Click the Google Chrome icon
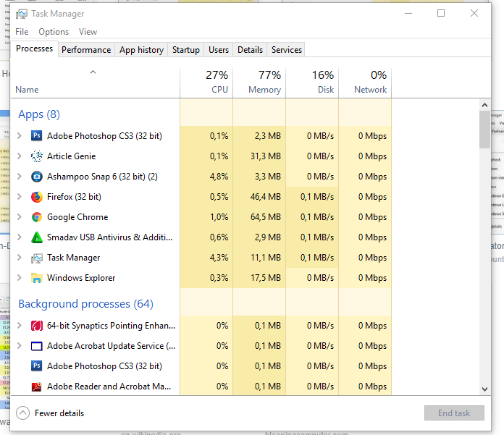This screenshot has width=504, height=435. click(37, 217)
